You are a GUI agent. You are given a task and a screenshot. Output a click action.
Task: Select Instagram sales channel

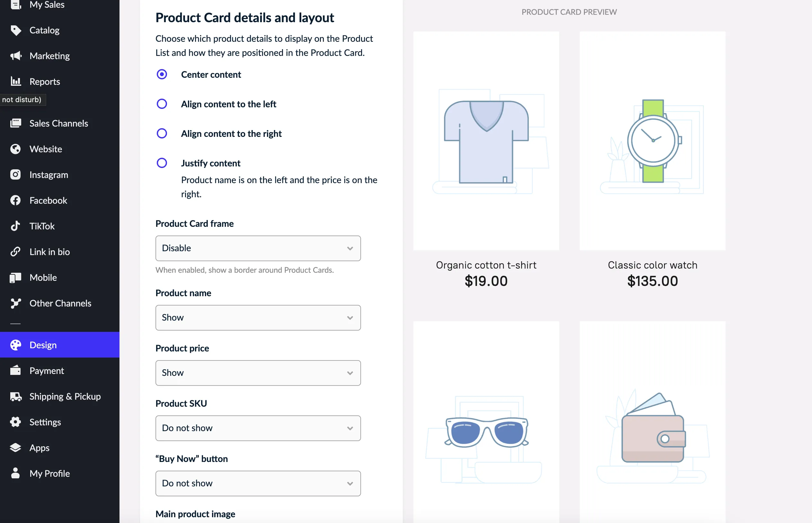[x=49, y=174]
